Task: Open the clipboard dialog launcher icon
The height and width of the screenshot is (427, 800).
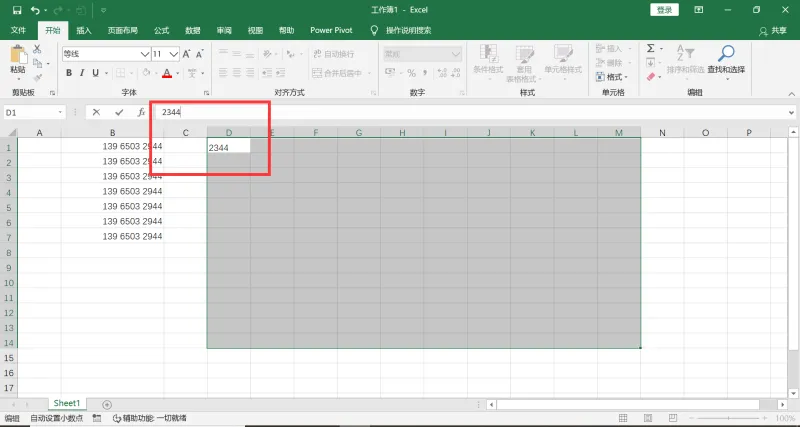Action: tap(52, 93)
